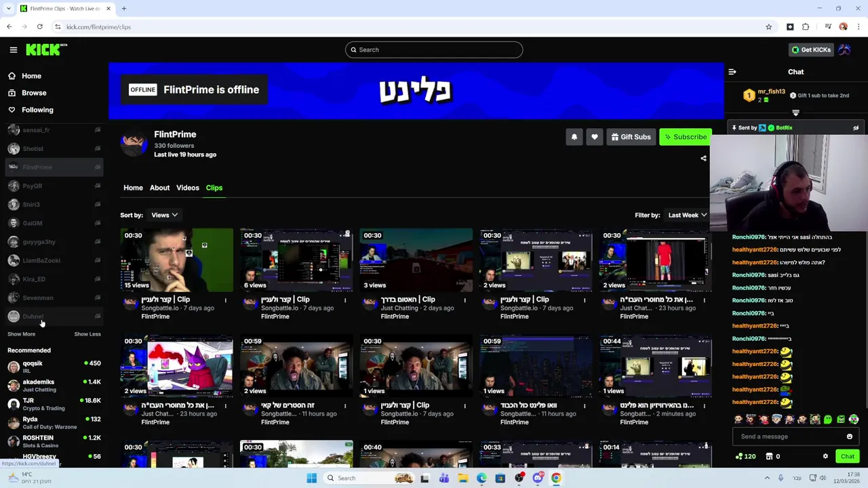Open the Sort by Views dropdown

click(164, 215)
